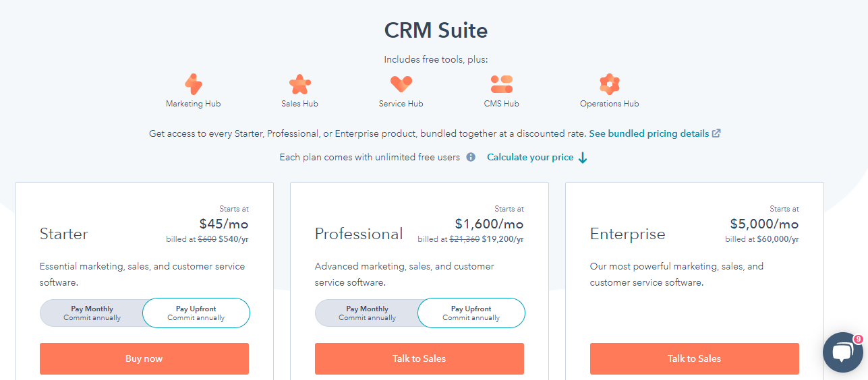Click the external link icon after bundled pricing details
868x380 pixels.
tap(716, 133)
